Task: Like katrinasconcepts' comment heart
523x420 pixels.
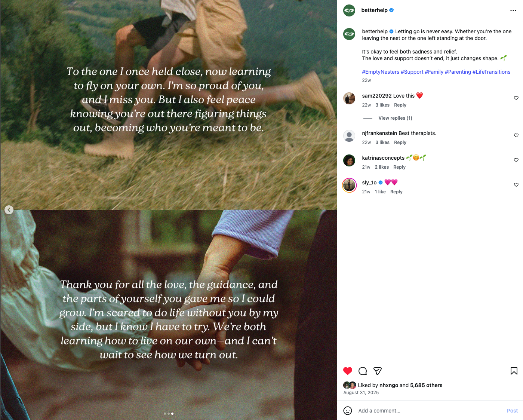Action: pyautogui.click(x=516, y=160)
